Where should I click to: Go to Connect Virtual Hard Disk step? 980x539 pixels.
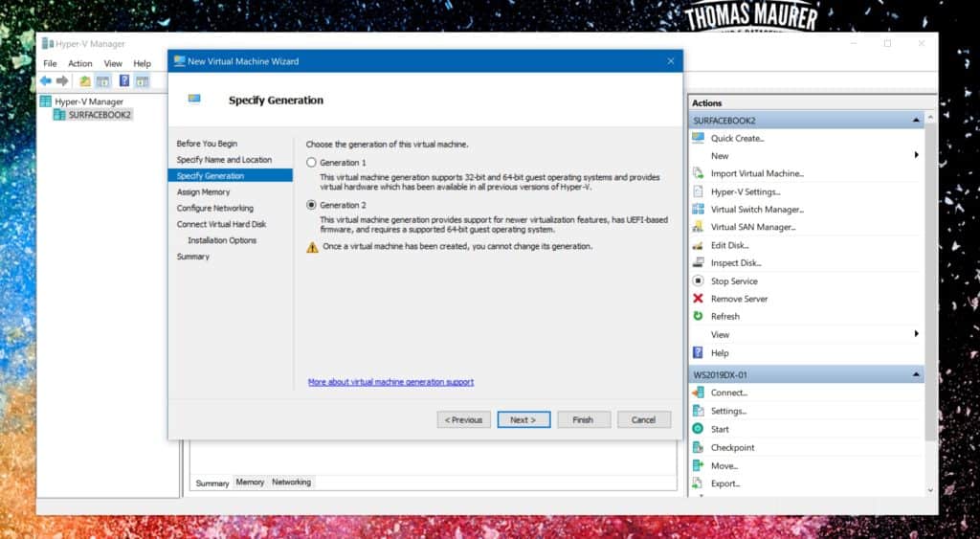(x=221, y=224)
